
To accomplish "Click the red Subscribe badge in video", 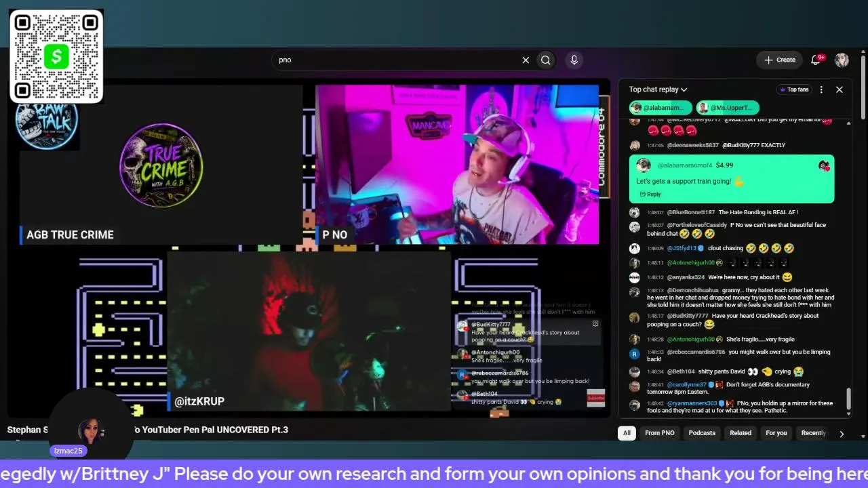I will tap(595, 399).
